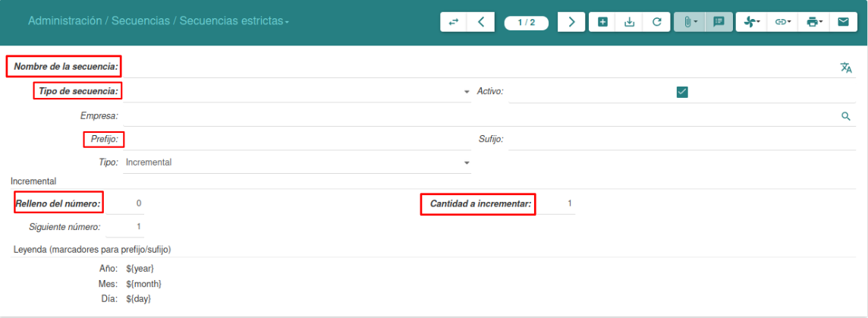The image size is (868, 318).
Task: Expand the Tipo de secuencia dropdown
Action: 467,92
